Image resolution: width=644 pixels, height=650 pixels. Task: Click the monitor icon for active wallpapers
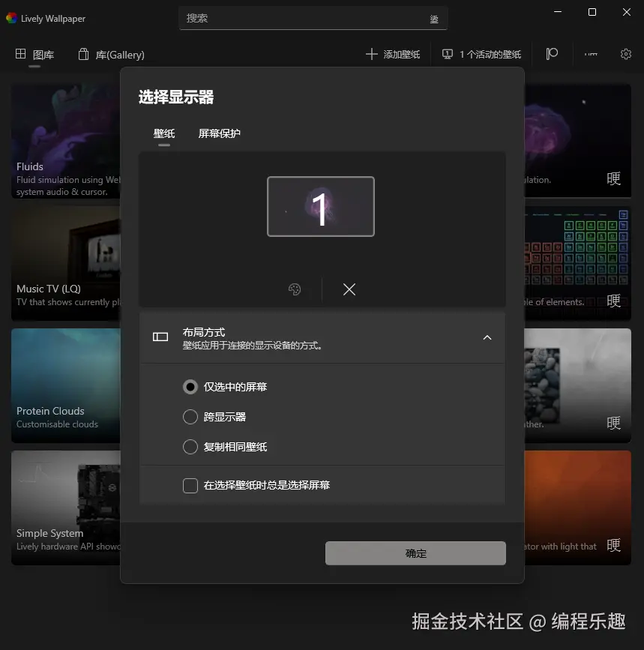pyautogui.click(x=447, y=54)
